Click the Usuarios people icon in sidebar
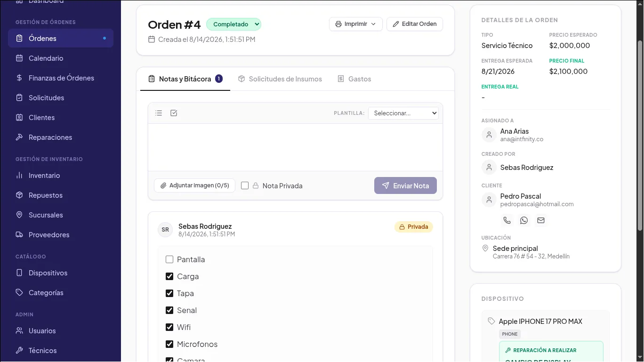This screenshot has height=362, width=644. click(19, 331)
